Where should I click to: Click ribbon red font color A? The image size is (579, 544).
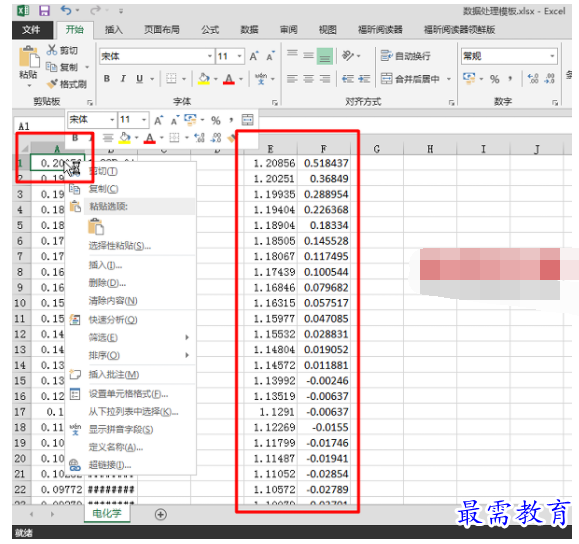(229, 79)
